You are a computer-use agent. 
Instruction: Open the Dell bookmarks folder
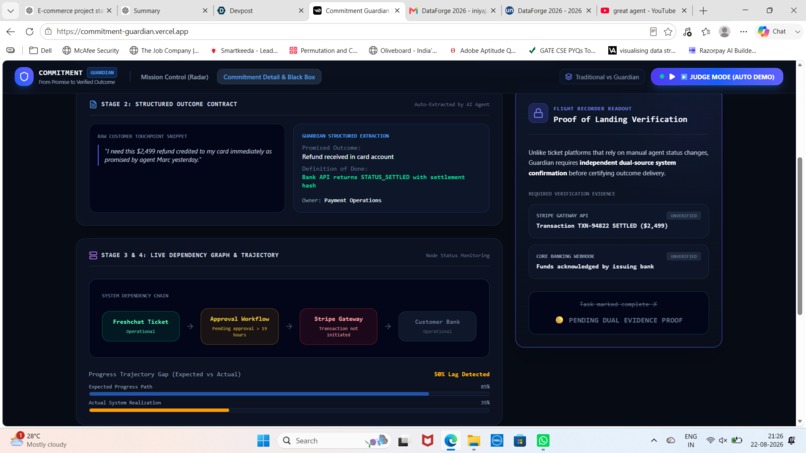click(41, 50)
